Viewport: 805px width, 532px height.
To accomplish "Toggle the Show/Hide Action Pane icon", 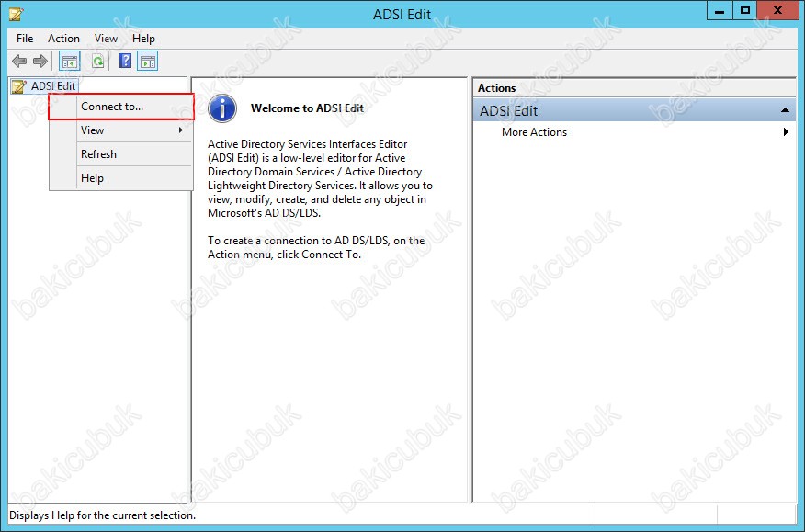I will (x=148, y=62).
